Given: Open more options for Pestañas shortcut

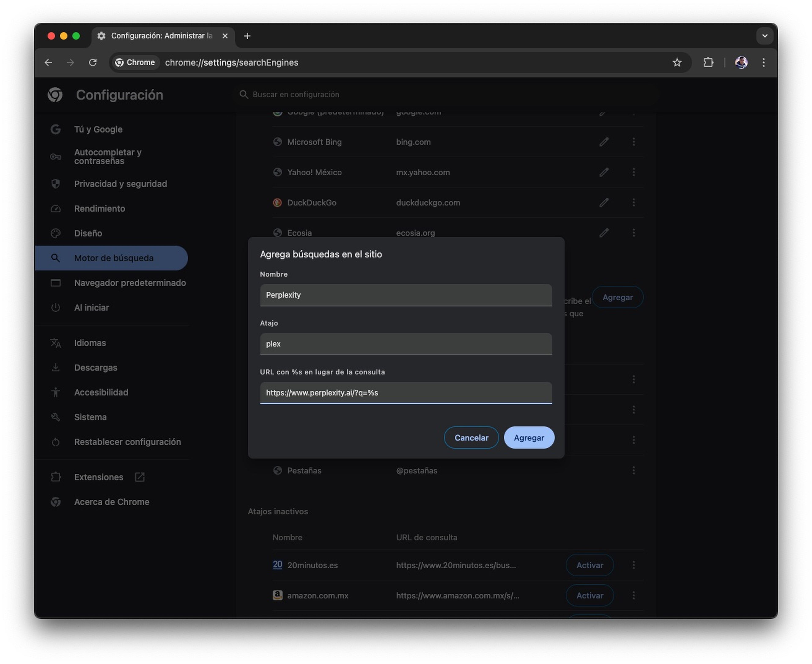Looking at the screenshot, I should (634, 470).
